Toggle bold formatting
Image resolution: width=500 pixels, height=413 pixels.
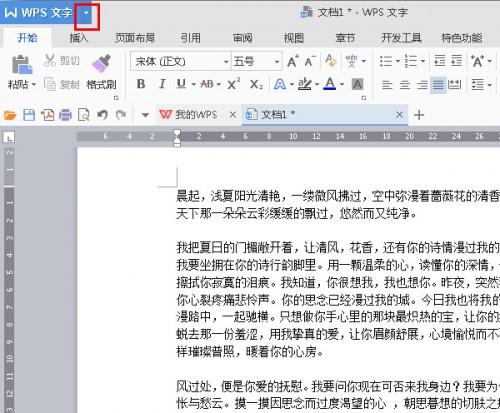click(x=141, y=84)
